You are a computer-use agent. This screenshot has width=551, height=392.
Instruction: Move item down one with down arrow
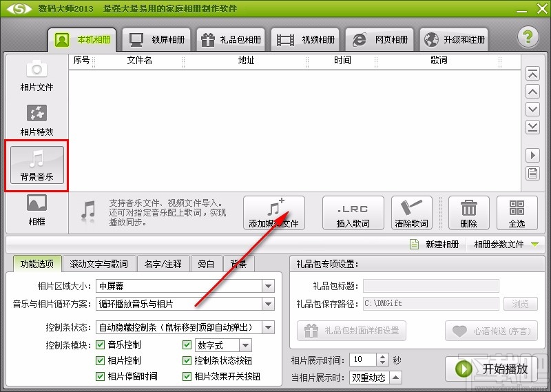click(532, 110)
